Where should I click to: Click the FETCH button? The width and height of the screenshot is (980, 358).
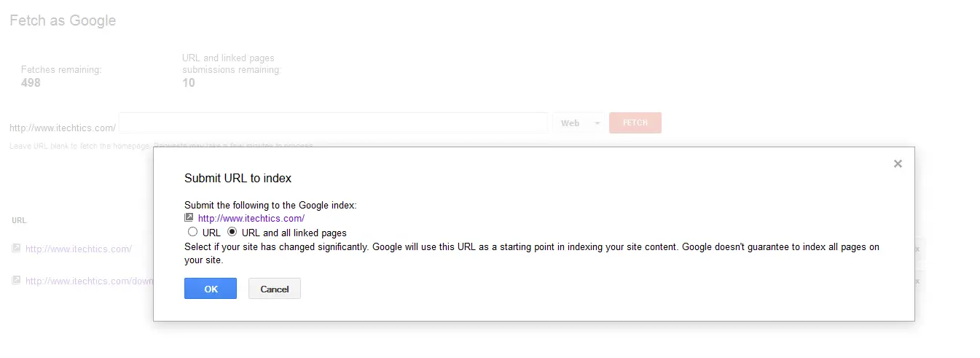(x=635, y=122)
